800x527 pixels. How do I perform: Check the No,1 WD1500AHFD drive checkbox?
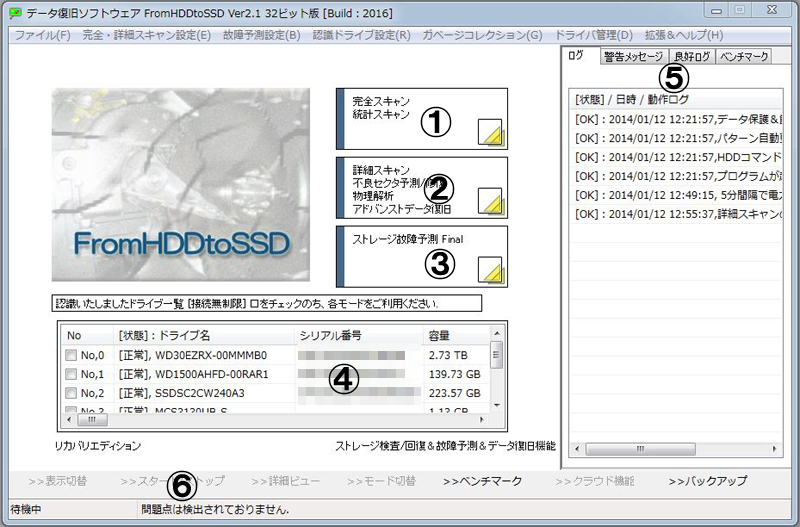point(71,374)
